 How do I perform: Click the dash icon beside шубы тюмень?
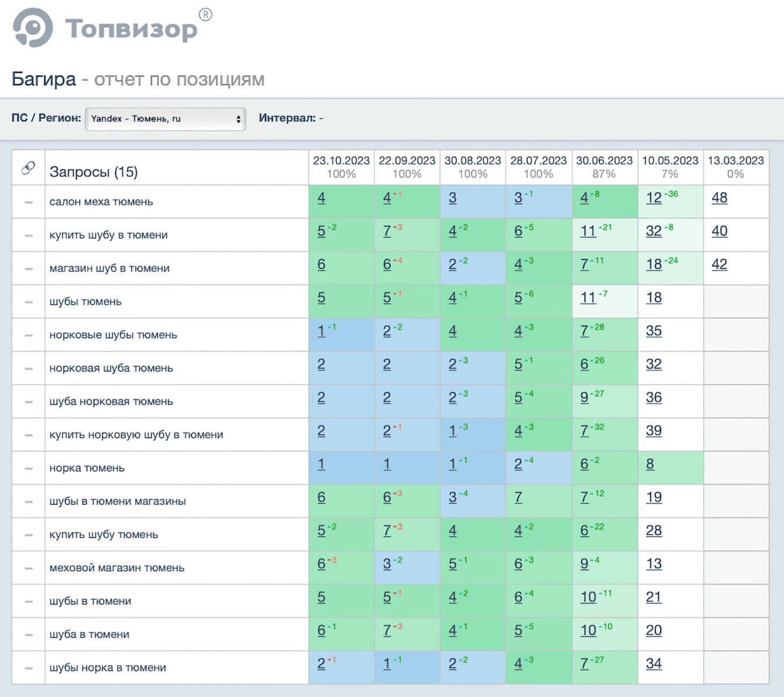[x=29, y=302]
